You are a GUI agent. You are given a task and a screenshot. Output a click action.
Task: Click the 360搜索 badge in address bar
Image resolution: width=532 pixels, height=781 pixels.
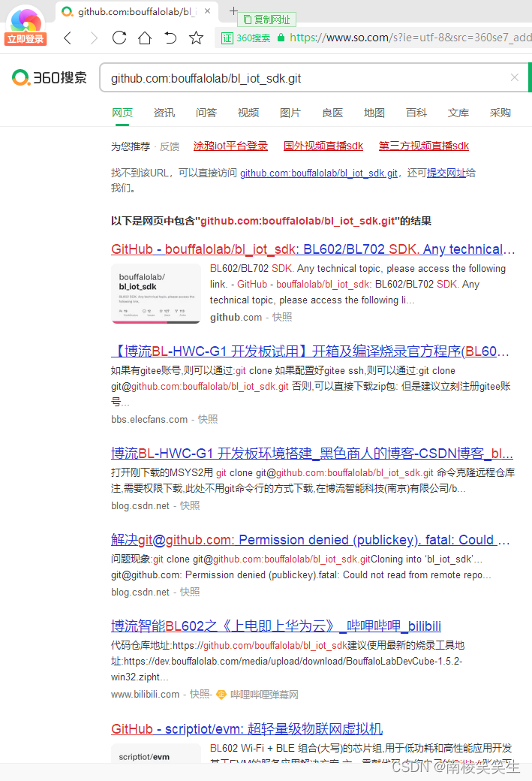coord(246,38)
